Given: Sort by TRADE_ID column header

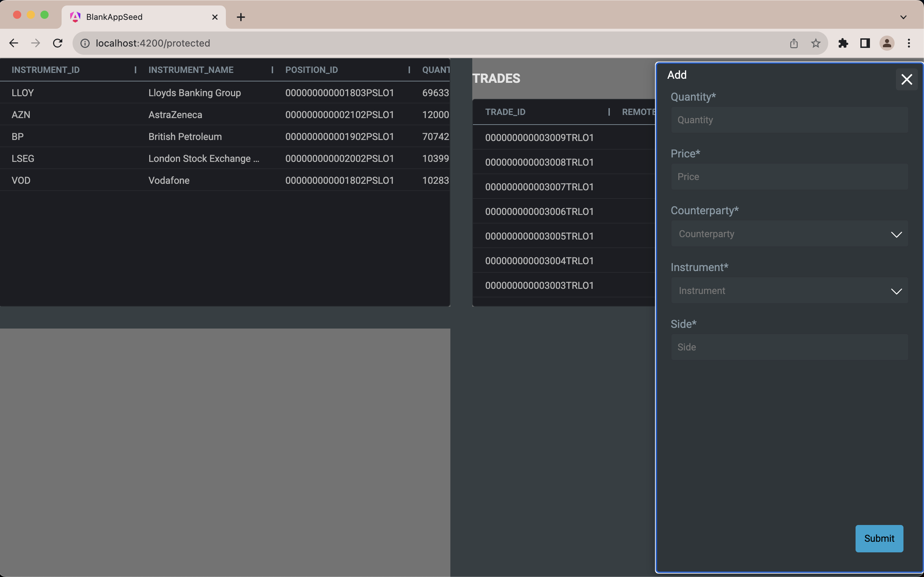Looking at the screenshot, I should 505,112.
